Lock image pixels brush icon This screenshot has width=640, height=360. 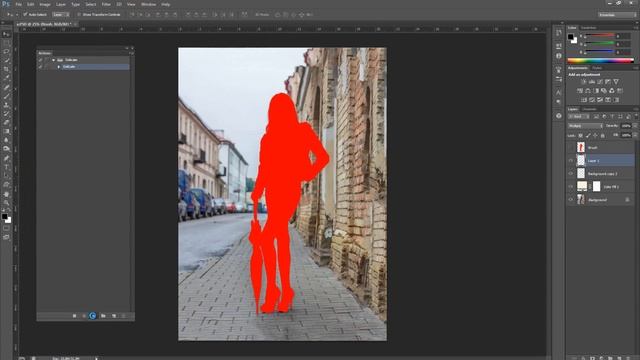click(588, 136)
